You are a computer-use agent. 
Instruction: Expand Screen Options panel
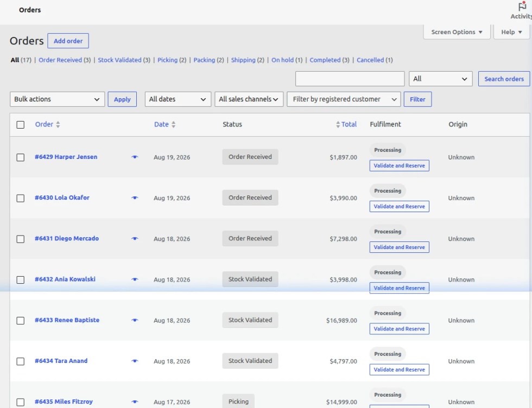[x=457, y=32]
